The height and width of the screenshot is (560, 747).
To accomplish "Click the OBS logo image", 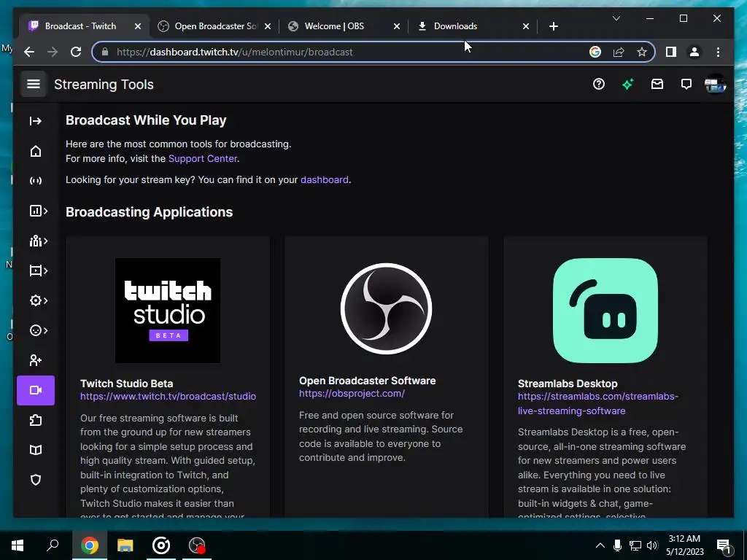I will point(387,308).
